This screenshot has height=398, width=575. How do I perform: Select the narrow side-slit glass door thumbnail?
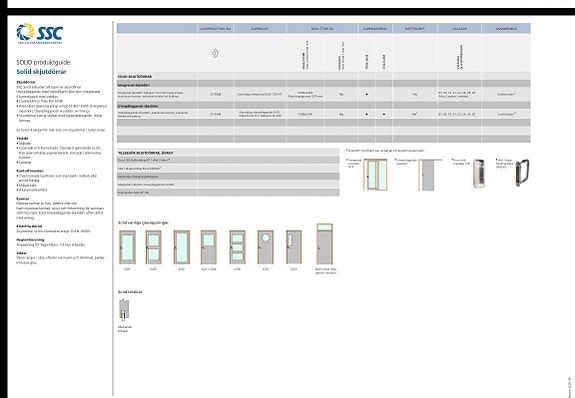[294, 247]
